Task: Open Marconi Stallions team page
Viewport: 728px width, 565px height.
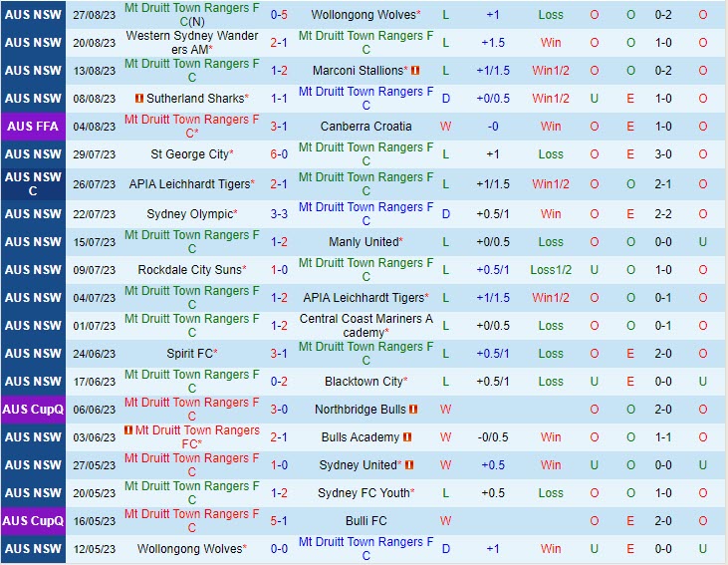Action: pos(360,71)
